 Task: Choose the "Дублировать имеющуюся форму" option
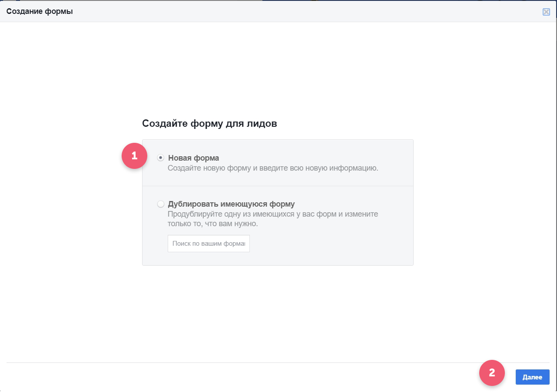click(160, 204)
